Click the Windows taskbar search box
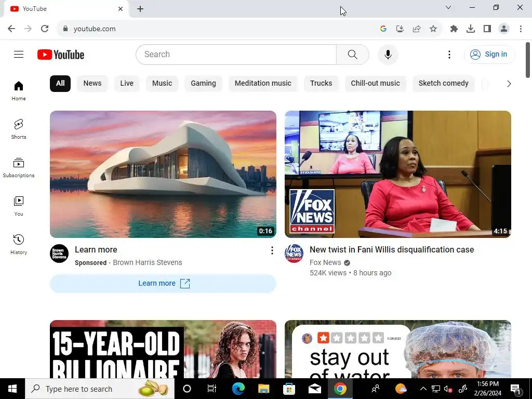 tap(100, 389)
